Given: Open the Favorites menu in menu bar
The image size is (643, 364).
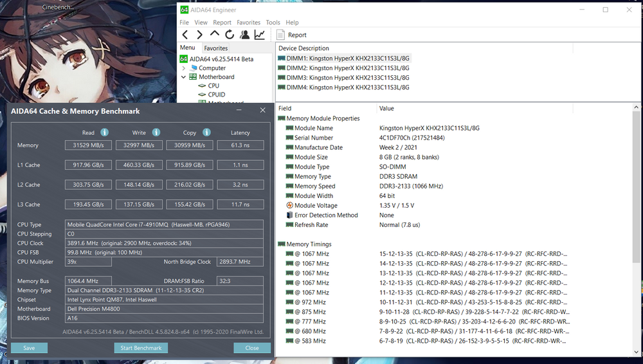Looking at the screenshot, I should (x=248, y=23).
